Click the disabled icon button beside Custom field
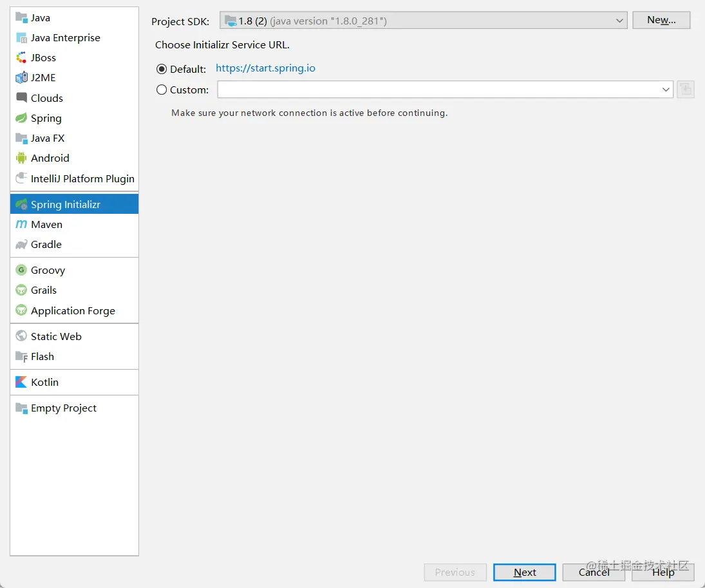Image resolution: width=705 pixels, height=588 pixels. point(686,90)
